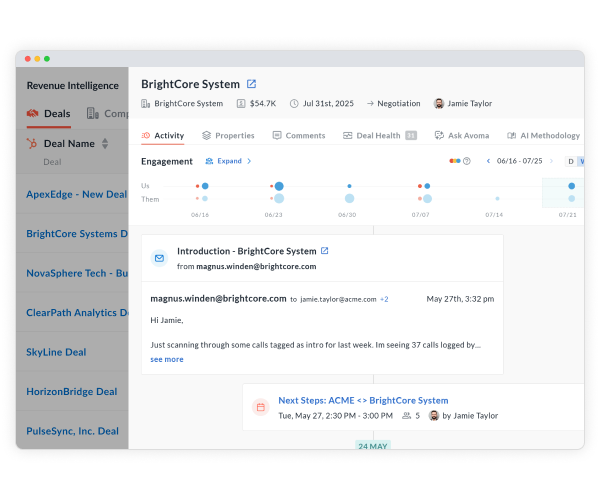Click the Revenue Intelligence heading

click(x=73, y=86)
